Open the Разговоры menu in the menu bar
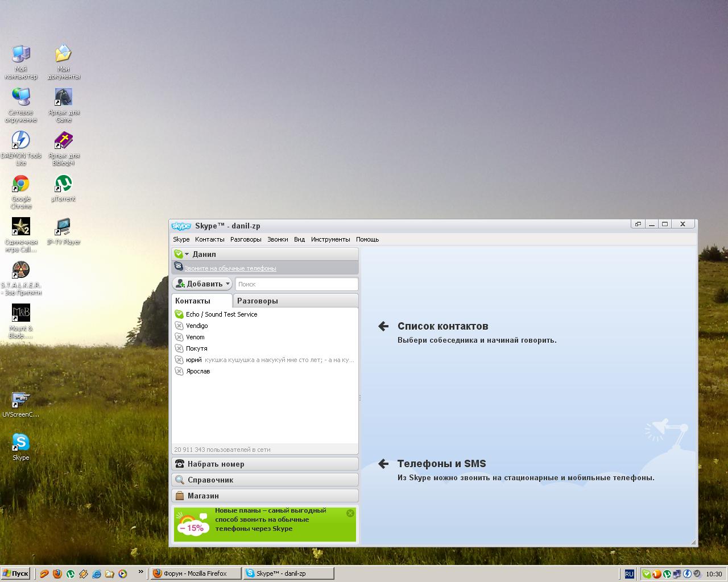728x582 pixels. (246, 239)
